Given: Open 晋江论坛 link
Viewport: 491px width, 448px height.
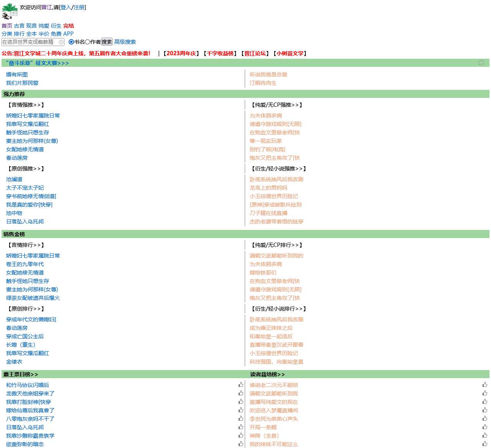Looking at the screenshot, I should 255,53.
